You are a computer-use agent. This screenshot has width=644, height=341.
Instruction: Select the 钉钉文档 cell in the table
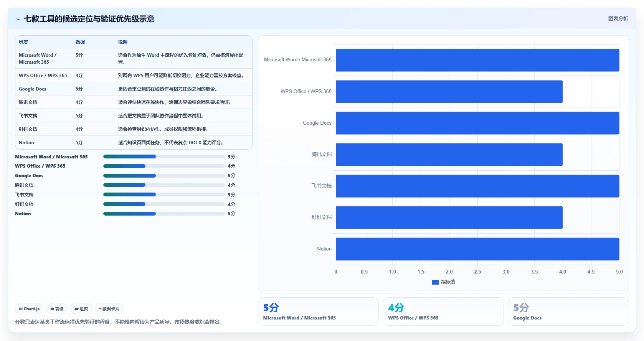(28, 129)
